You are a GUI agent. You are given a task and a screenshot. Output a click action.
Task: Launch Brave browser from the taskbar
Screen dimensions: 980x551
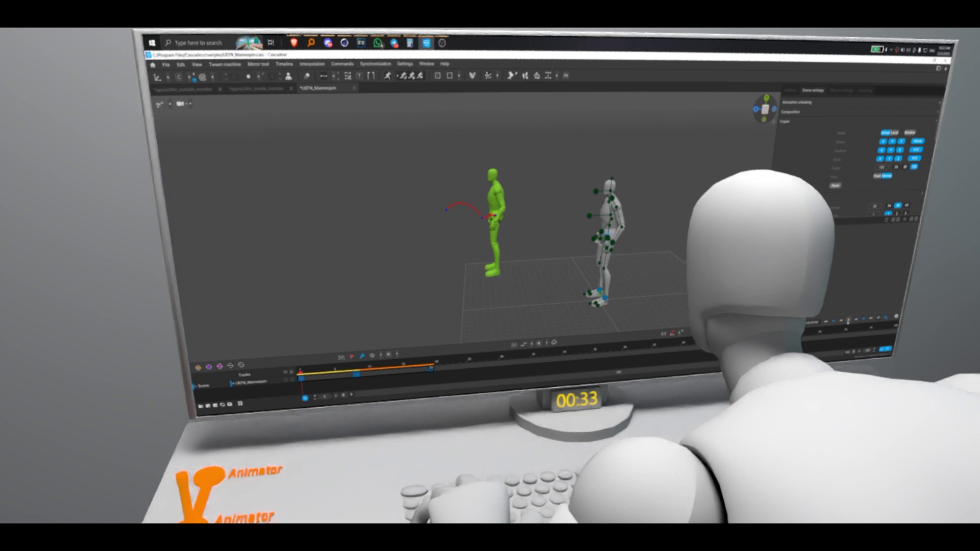(294, 43)
